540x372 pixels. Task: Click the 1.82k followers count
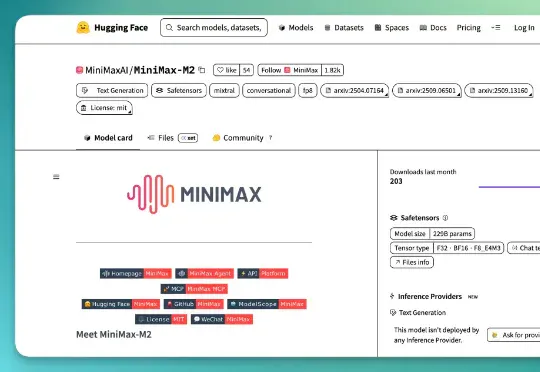click(x=332, y=70)
